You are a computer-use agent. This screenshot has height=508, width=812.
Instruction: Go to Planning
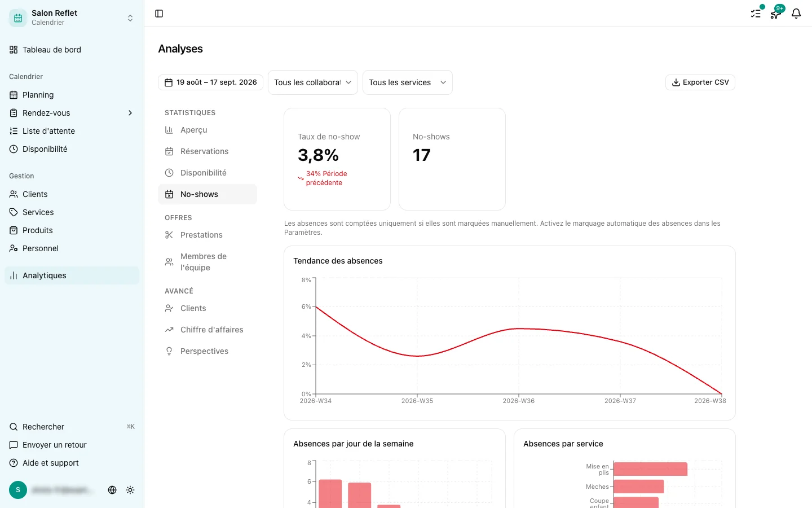pyautogui.click(x=72, y=95)
